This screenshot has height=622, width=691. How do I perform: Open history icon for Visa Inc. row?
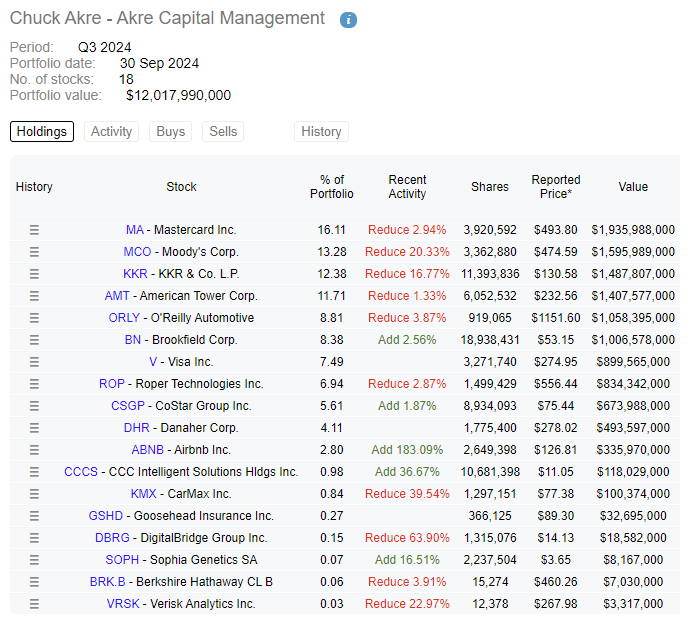click(34, 362)
